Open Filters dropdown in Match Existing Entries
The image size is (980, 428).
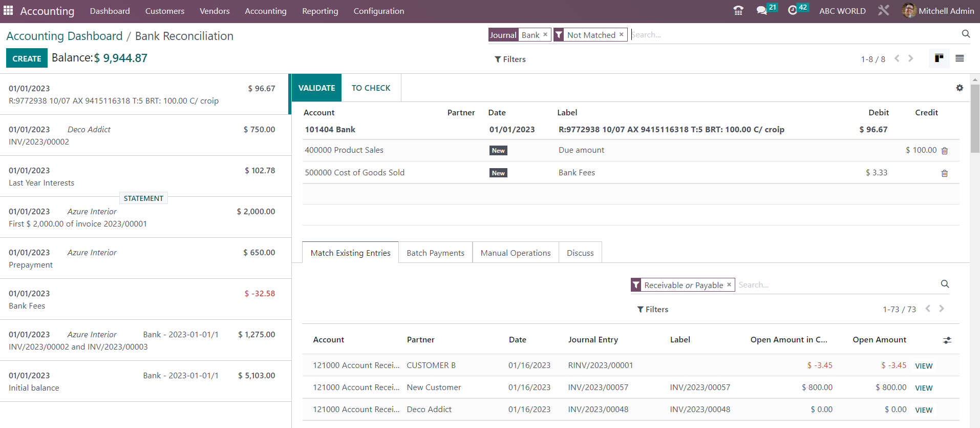[653, 310]
